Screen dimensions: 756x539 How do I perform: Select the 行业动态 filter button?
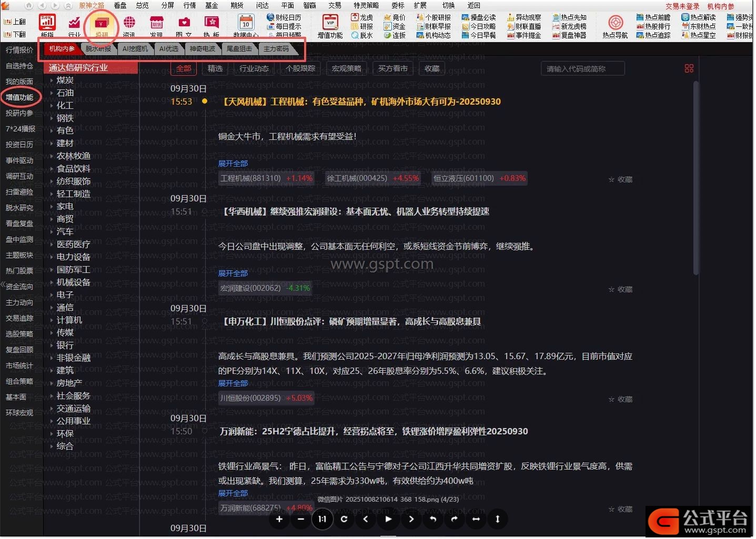click(x=254, y=69)
